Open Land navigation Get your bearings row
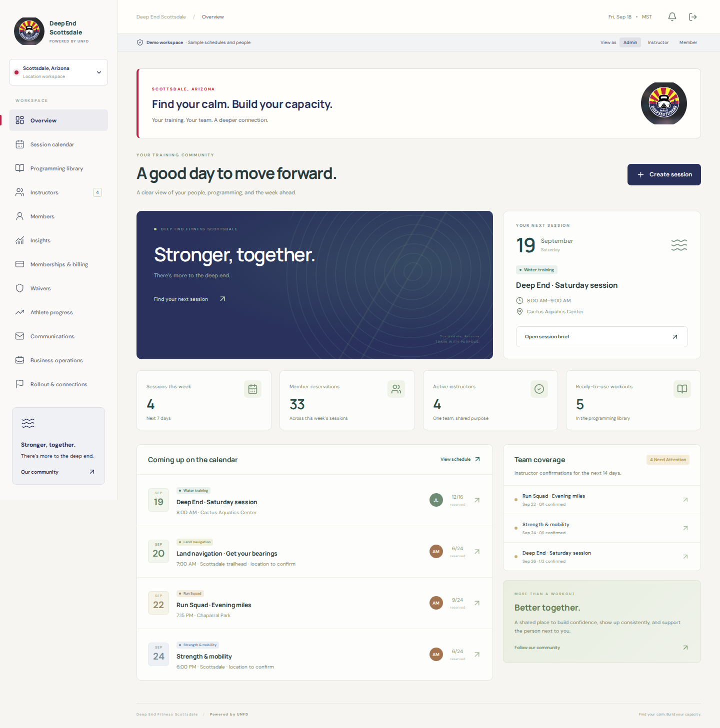The height and width of the screenshot is (728, 720). [x=314, y=552]
